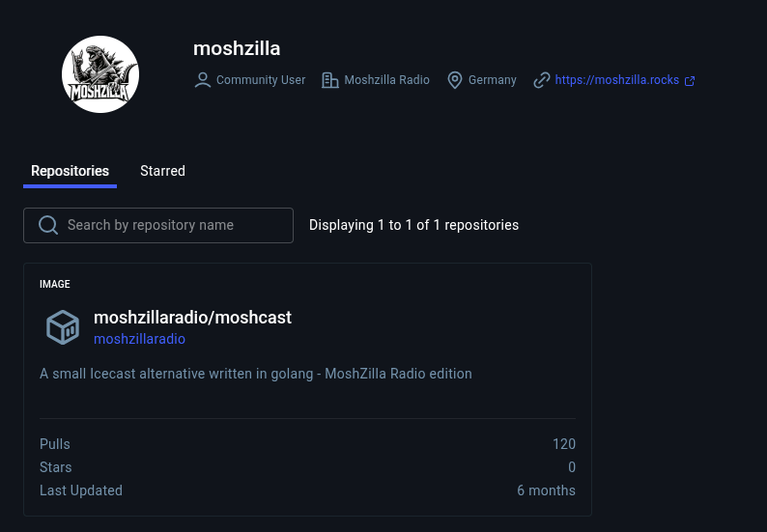Open the https://moshzilla.rocks website link
The width and height of the screenshot is (767, 532).
pyautogui.click(x=616, y=80)
